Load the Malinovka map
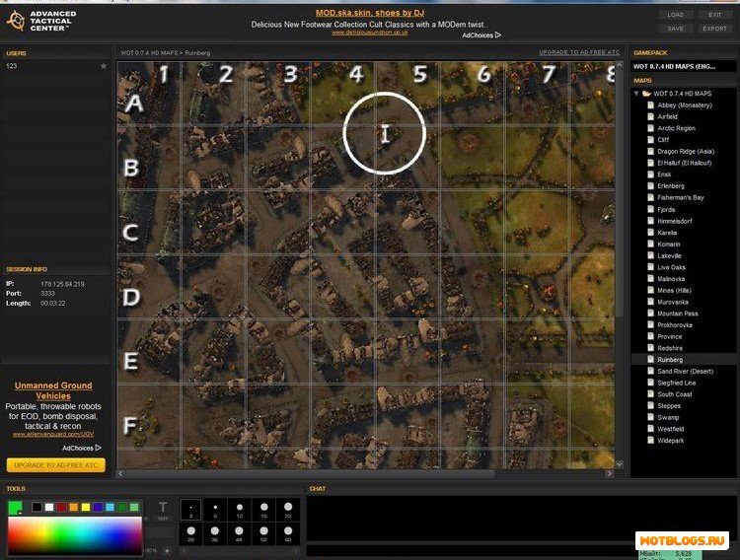 coord(671,279)
